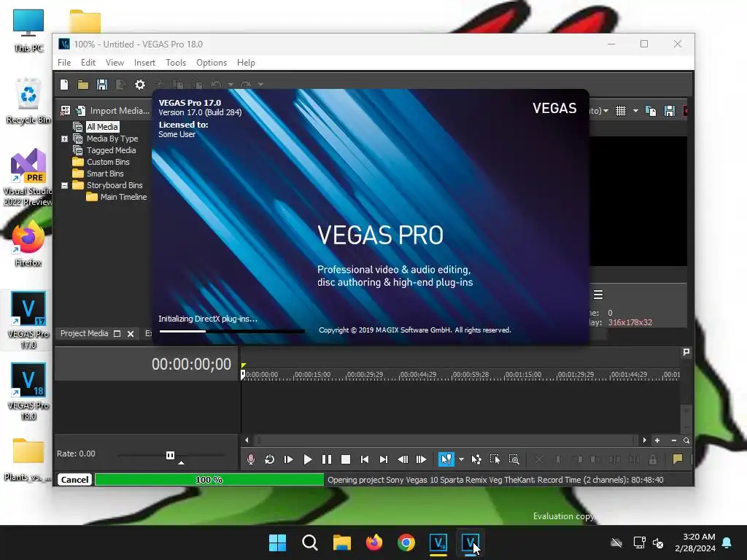Cancel the project loading operation
747x560 pixels.
pyautogui.click(x=75, y=480)
